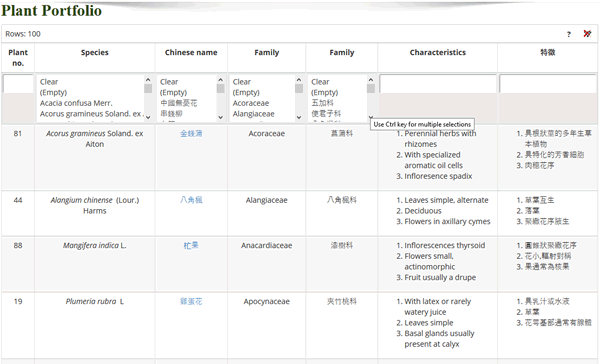The width and height of the screenshot is (600, 364).
Task: Choose 中國無憂花 in Chinese name filter
Action: [179, 103]
